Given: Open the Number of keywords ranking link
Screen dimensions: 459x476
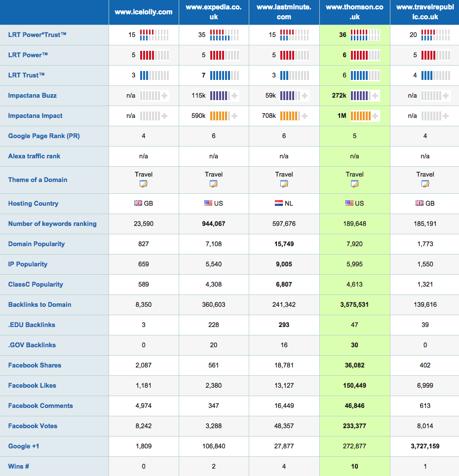Looking at the screenshot, I should click(x=52, y=224).
